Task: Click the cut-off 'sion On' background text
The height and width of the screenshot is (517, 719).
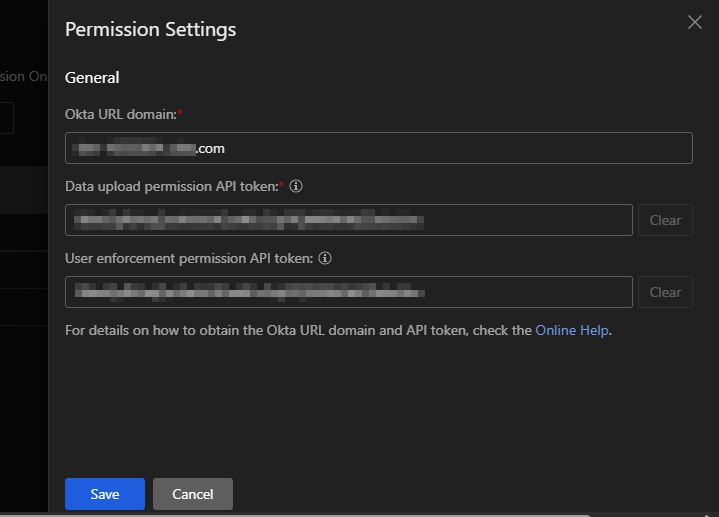Action: point(22,77)
